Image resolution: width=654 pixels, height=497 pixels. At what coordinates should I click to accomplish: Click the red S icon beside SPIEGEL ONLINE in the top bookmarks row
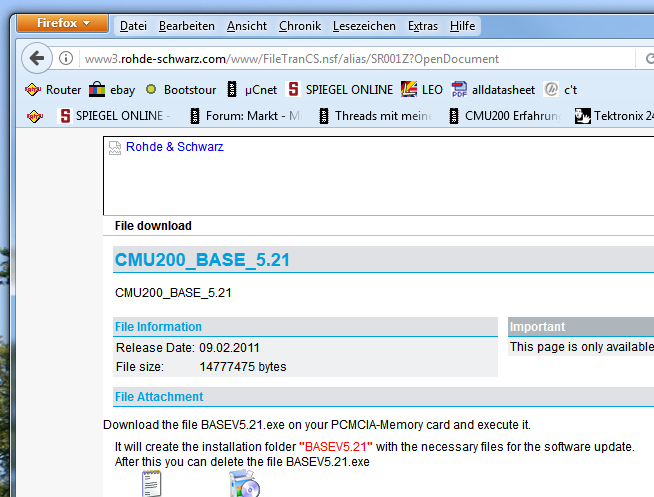294,89
